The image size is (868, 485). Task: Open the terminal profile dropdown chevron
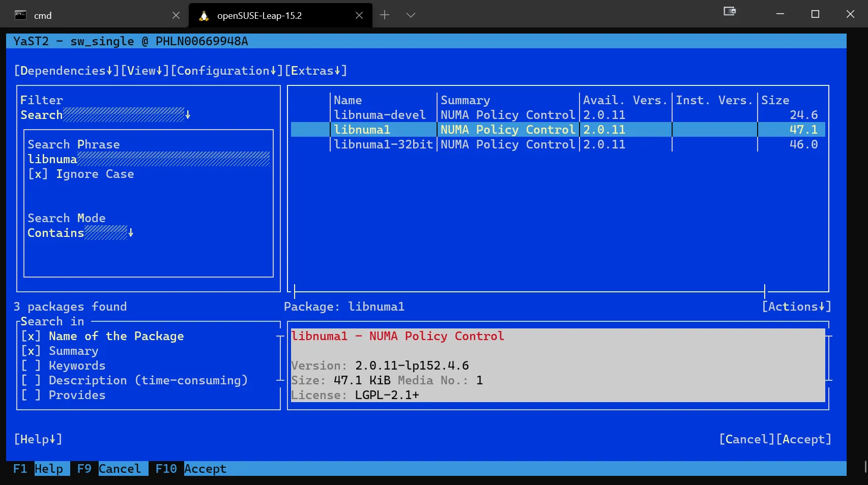click(411, 15)
